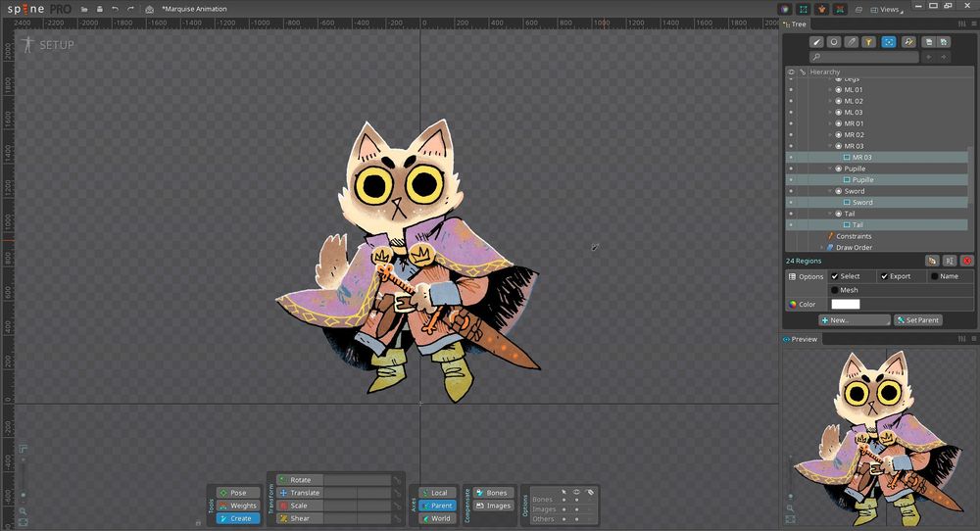Click the Set Parent button
The image size is (980, 531).
[x=917, y=319]
